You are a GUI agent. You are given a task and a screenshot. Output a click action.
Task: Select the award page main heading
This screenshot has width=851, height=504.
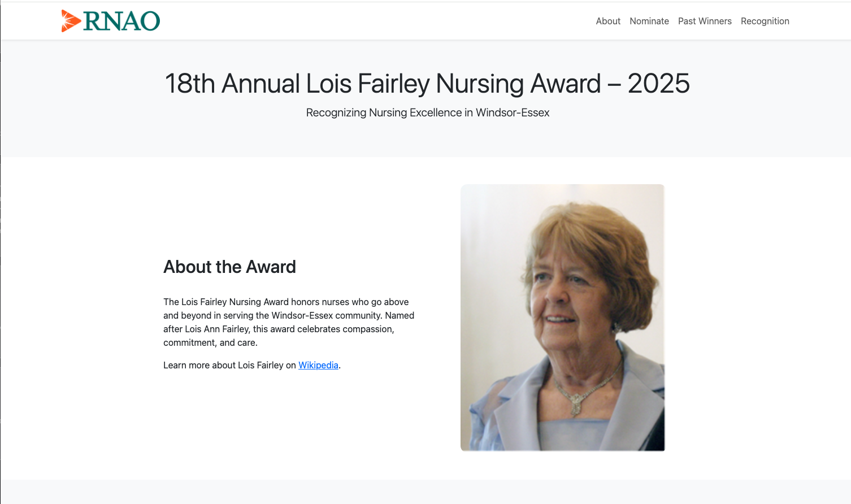pos(427,83)
